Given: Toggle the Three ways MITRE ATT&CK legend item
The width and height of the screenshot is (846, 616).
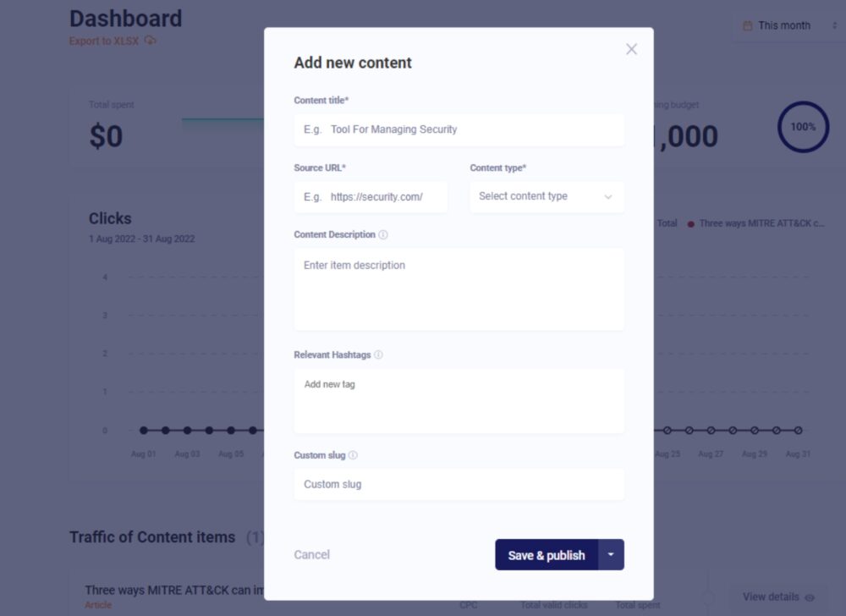Looking at the screenshot, I should pyautogui.click(x=755, y=223).
